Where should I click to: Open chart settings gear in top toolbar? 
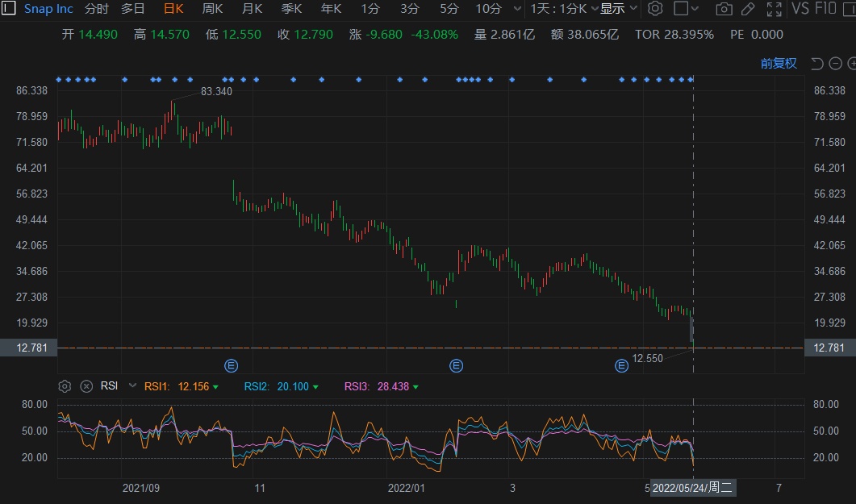tap(655, 9)
